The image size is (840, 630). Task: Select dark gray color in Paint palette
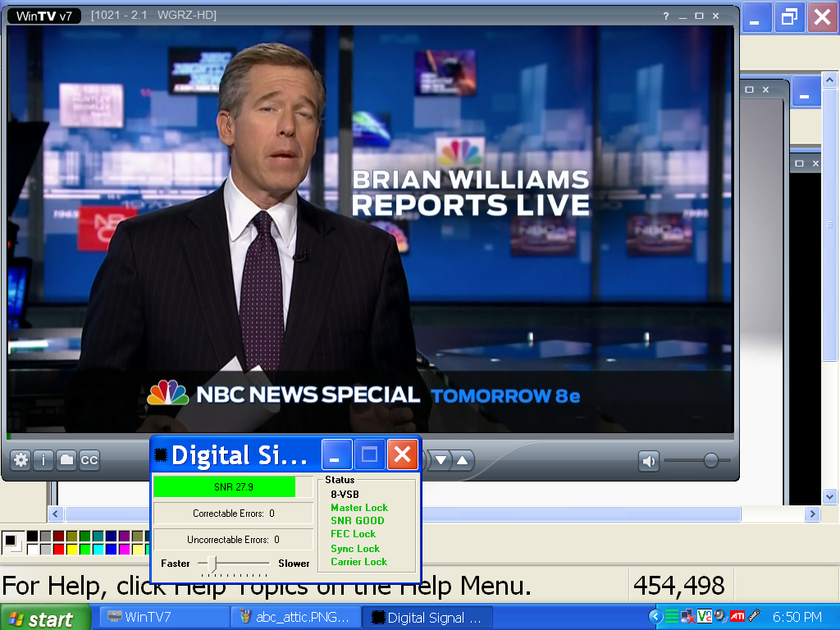coord(46,536)
